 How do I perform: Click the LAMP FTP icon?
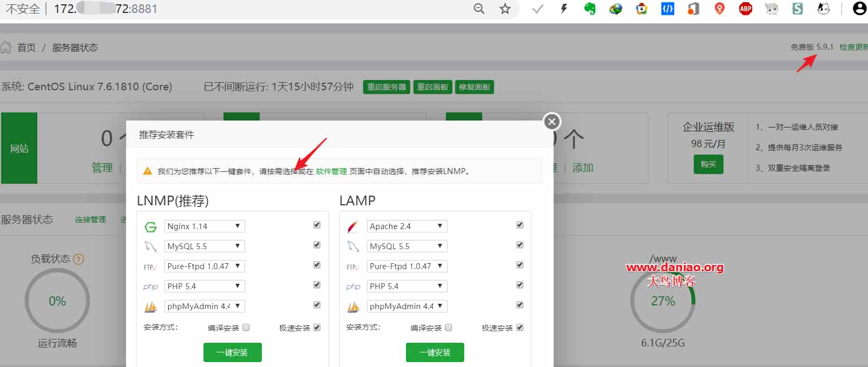(353, 266)
